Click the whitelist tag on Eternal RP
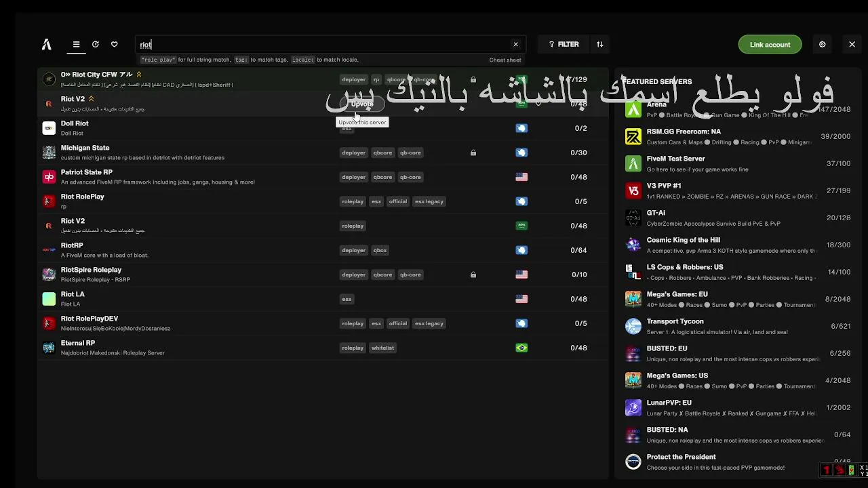Viewport: 868px width, 488px height. [382, 348]
